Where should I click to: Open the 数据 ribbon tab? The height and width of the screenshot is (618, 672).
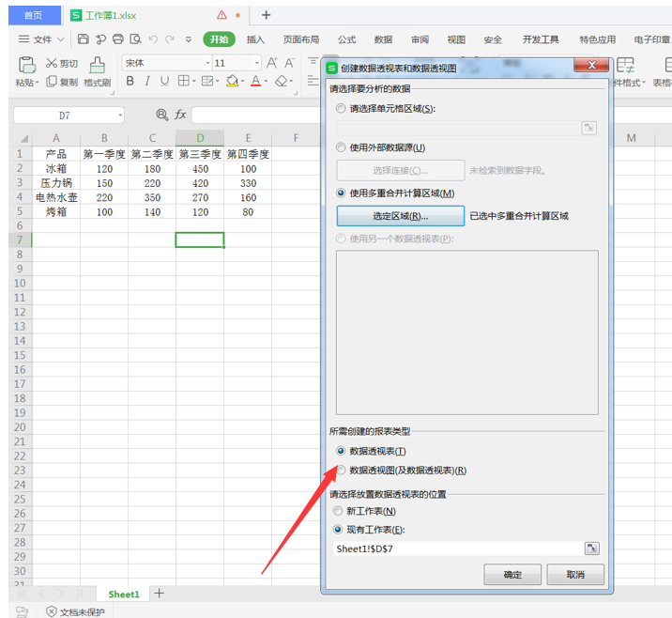[x=383, y=39]
